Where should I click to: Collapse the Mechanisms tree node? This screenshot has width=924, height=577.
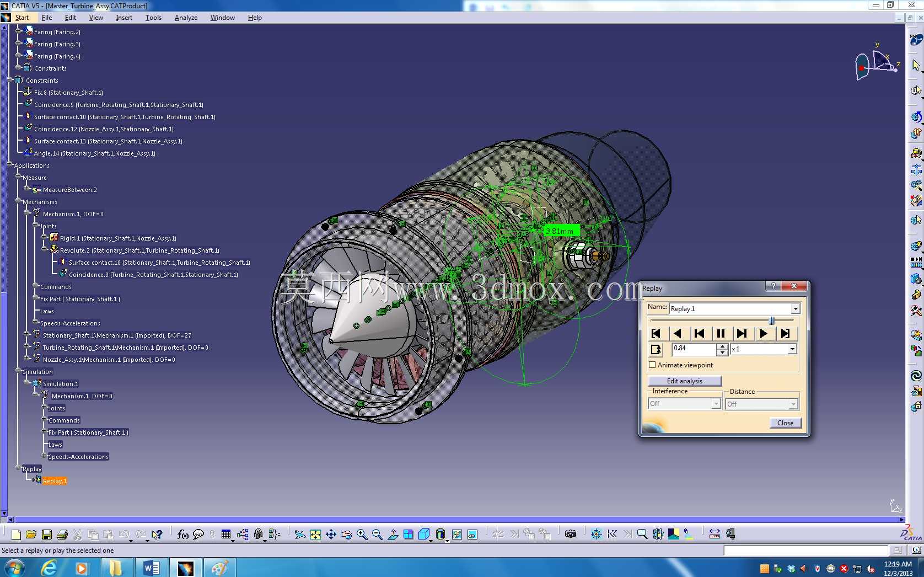pyautogui.click(x=18, y=200)
